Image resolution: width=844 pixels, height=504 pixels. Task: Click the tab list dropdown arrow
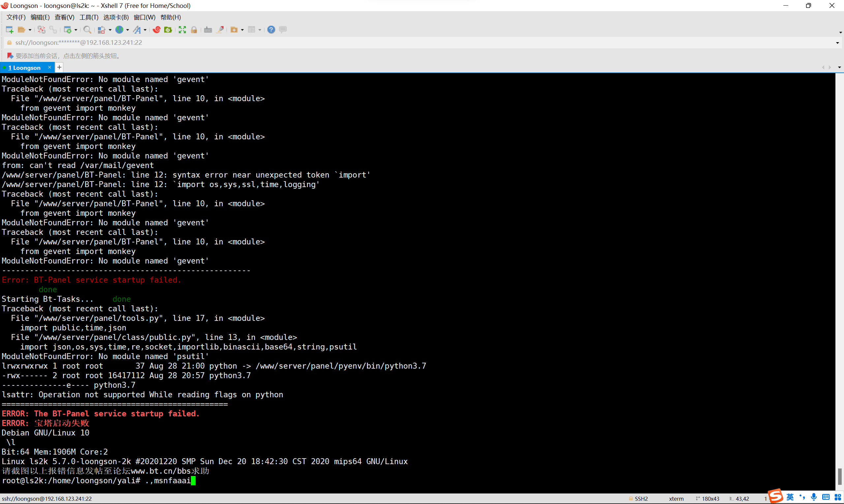point(839,68)
